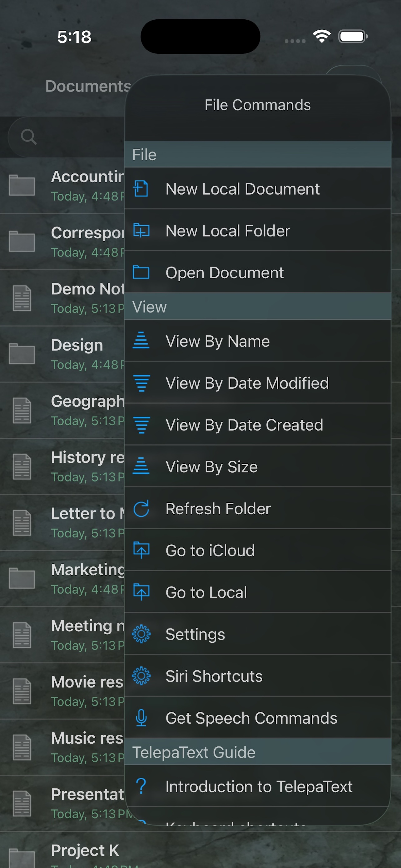Tap the Design folder icon
The height and width of the screenshot is (868, 401).
(22, 354)
